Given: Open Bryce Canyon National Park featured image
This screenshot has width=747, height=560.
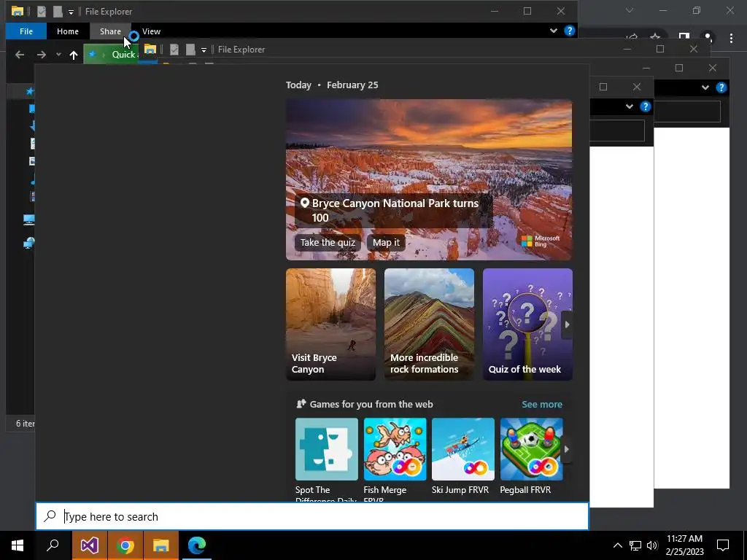Looking at the screenshot, I should (x=429, y=179).
